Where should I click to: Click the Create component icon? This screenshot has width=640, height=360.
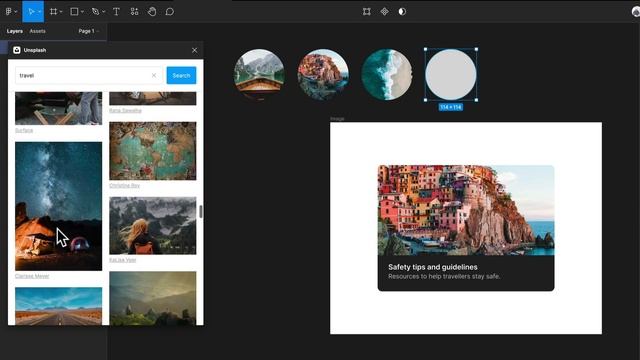coord(384,11)
